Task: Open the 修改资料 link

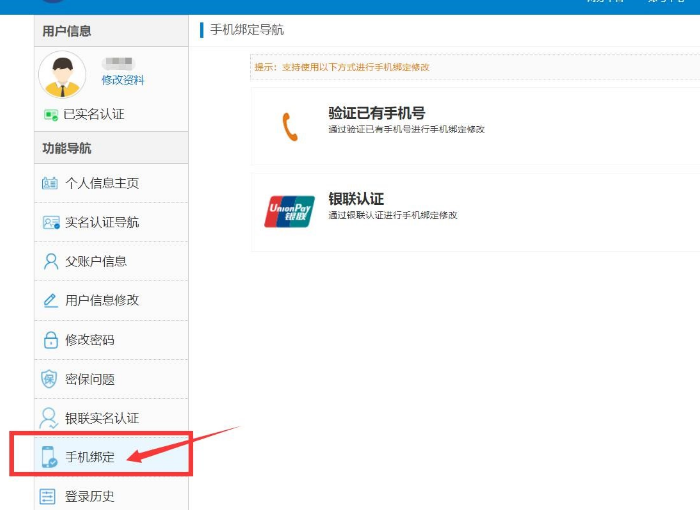Action: [x=123, y=80]
